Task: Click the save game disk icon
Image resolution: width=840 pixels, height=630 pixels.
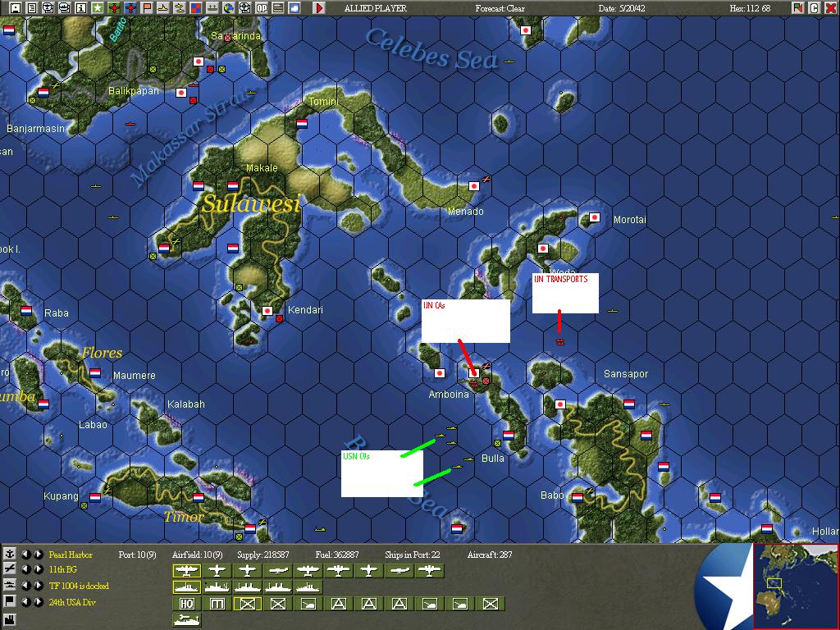Action: coord(16,8)
